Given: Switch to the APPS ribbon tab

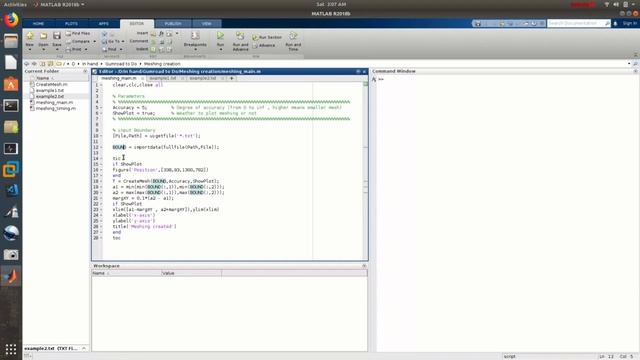Looking at the screenshot, I should (x=104, y=24).
